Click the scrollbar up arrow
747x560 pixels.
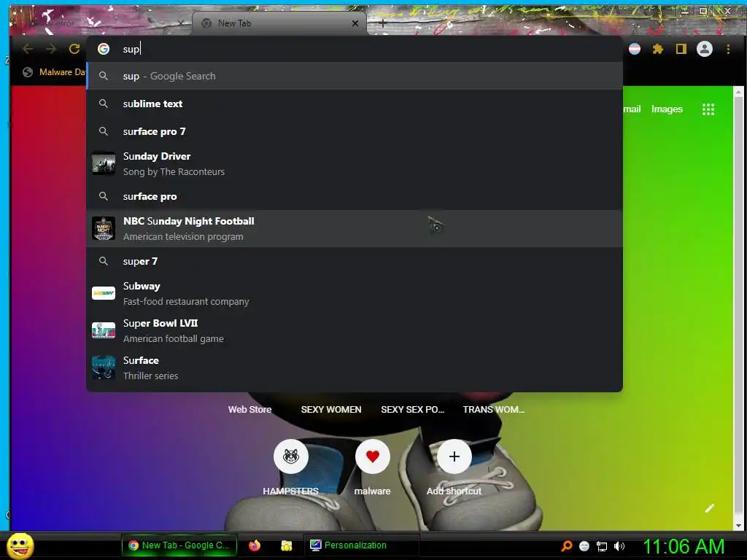738,91
